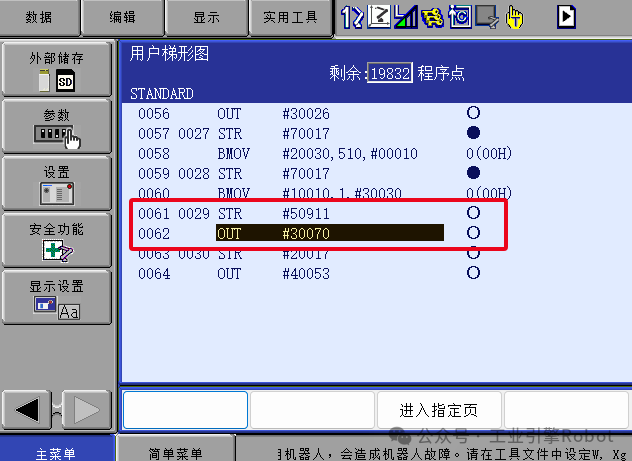632x461 pixels.
Task: Click the manual speed status icon
Action: pyautogui.click(x=405, y=17)
